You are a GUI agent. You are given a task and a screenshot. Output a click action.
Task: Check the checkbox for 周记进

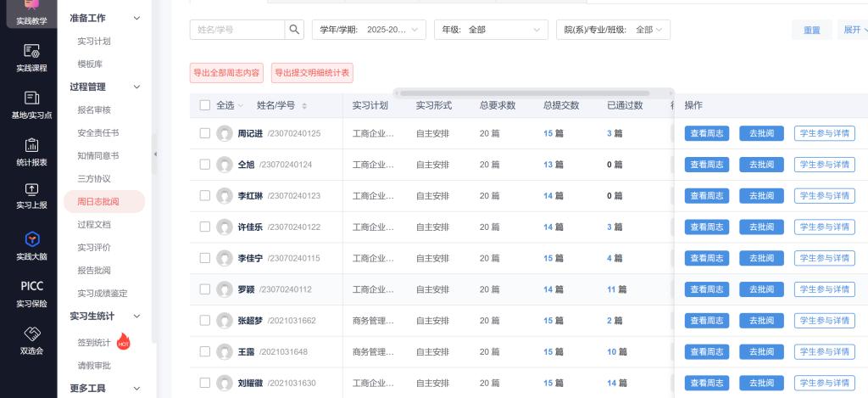[x=204, y=133]
